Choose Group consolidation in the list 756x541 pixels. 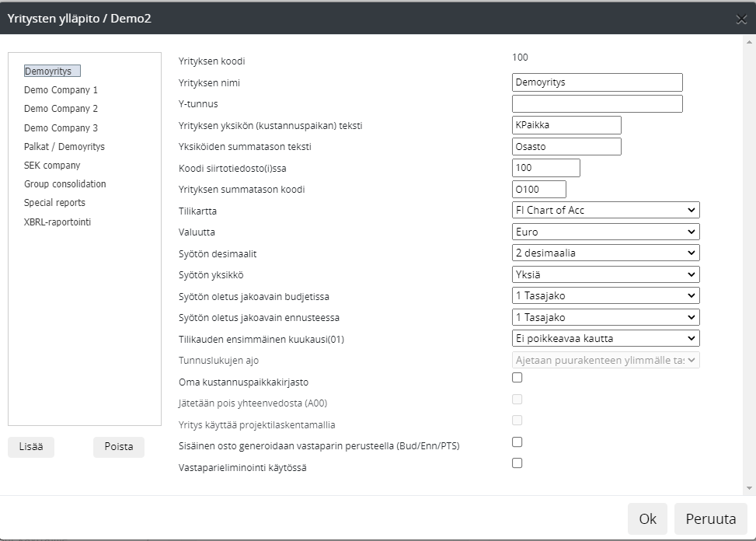coord(65,184)
